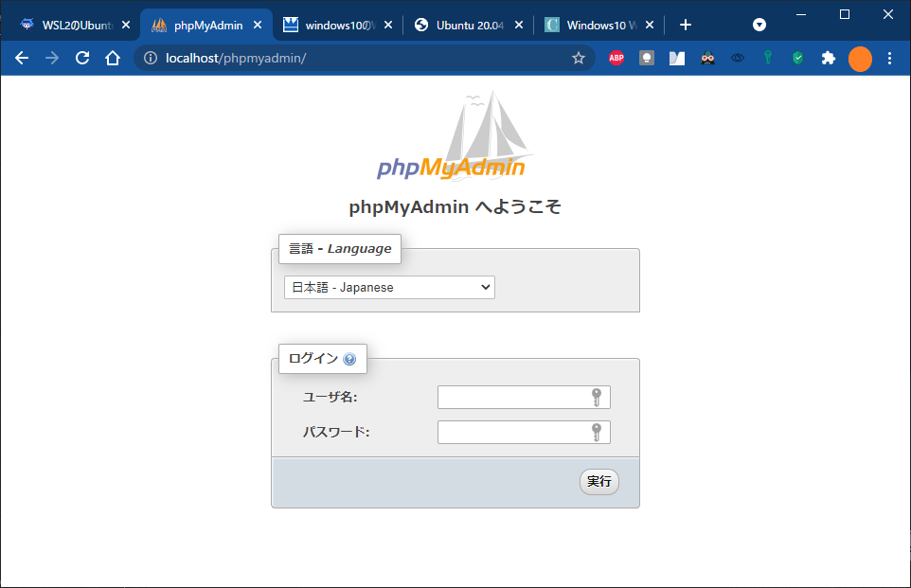This screenshot has height=588, width=911.
Task: Open the owl-face extension icon
Action: click(x=707, y=58)
